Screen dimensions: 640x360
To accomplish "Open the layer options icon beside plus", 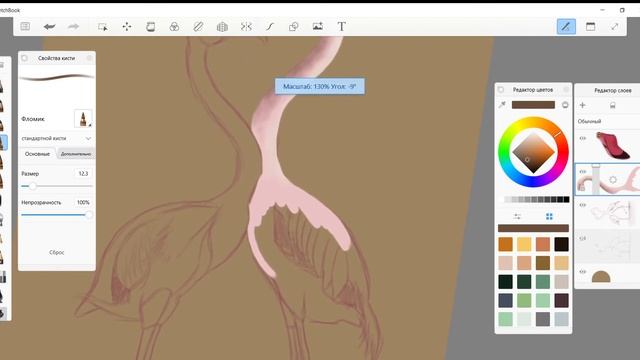I will click(612, 105).
